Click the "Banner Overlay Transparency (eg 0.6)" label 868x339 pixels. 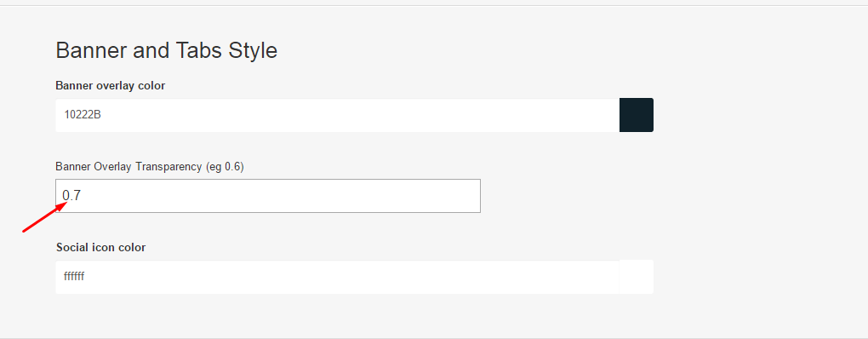click(150, 167)
